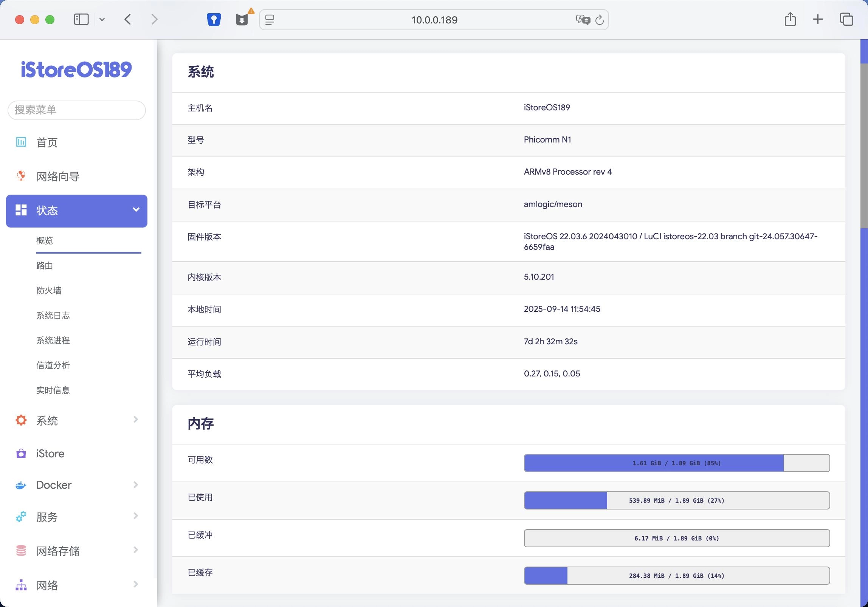Open the 信道分析 submenu item
Image resolution: width=868 pixels, height=607 pixels.
(53, 365)
